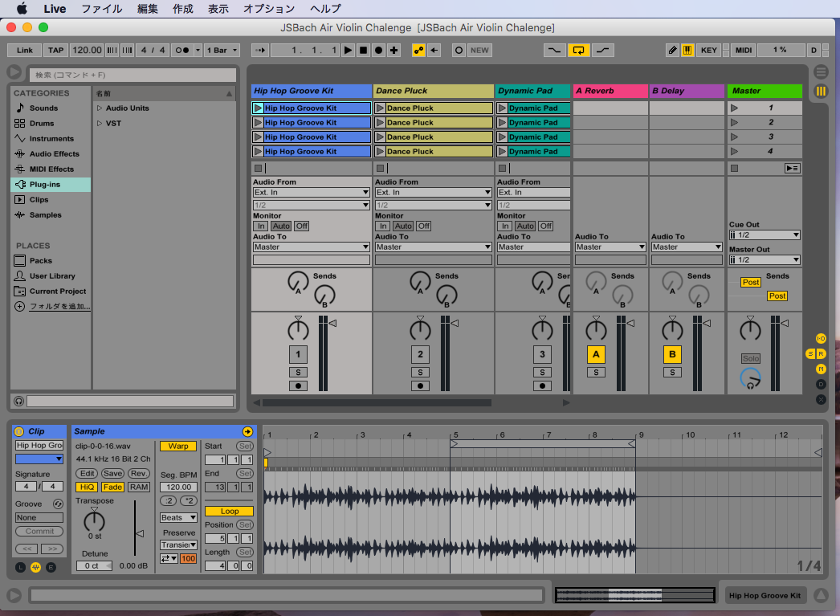The width and height of the screenshot is (840, 616).
Task: Toggle HiQ button in Sample box
Action: pos(87,487)
